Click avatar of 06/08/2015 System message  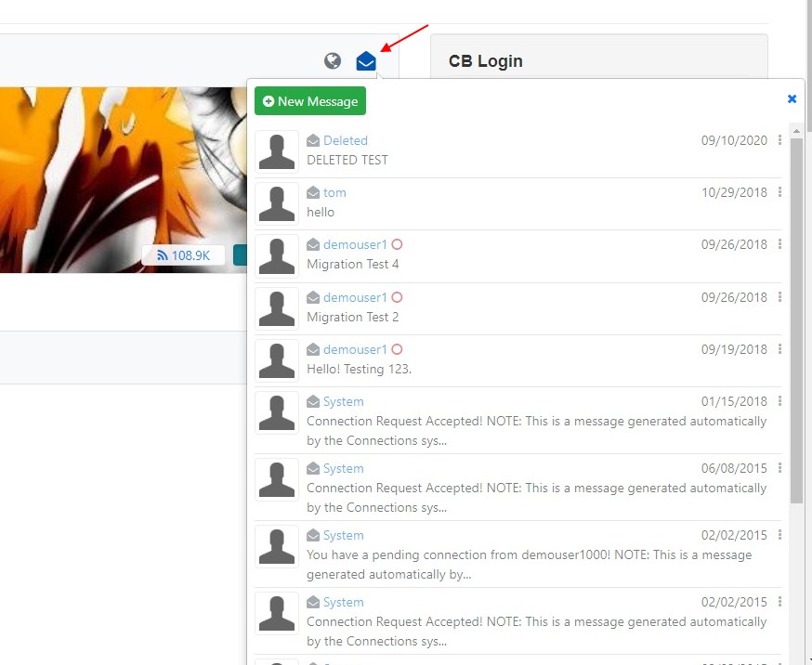pyautogui.click(x=277, y=480)
